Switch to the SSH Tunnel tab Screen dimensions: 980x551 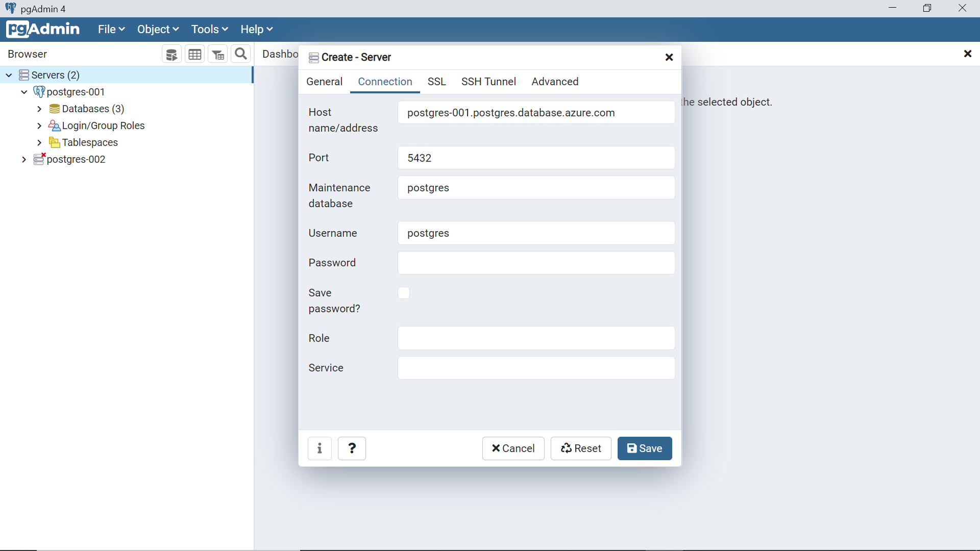[488, 82]
